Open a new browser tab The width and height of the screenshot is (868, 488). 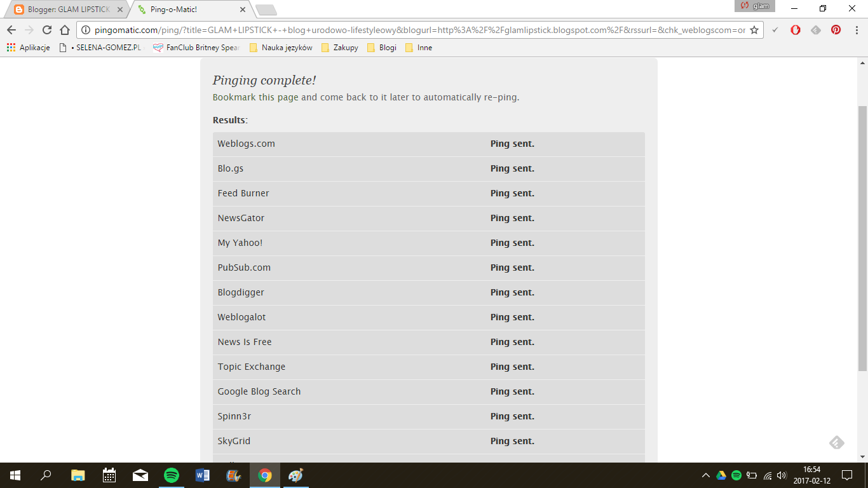tap(266, 10)
